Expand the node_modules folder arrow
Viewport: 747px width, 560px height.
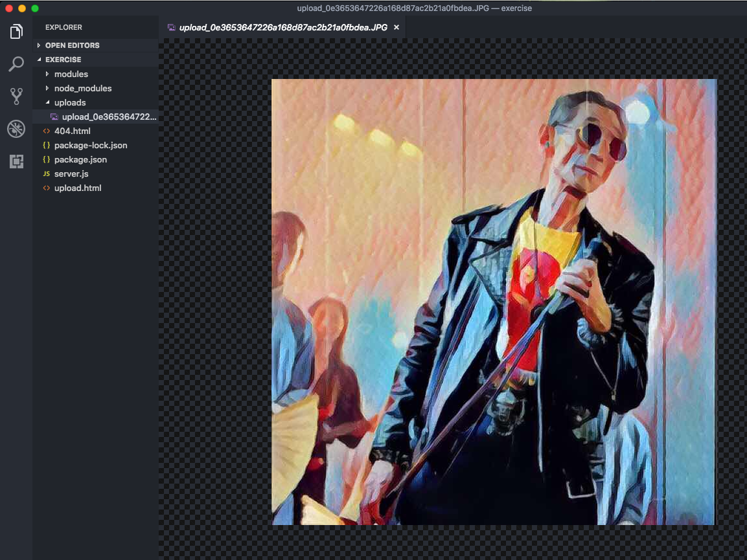click(47, 88)
